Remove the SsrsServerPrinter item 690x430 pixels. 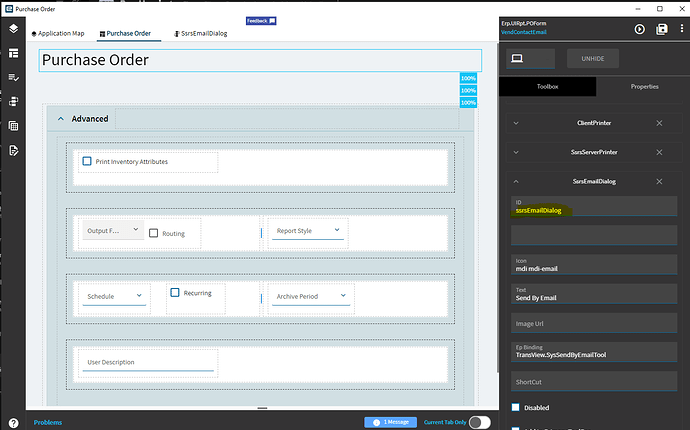click(659, 152)
